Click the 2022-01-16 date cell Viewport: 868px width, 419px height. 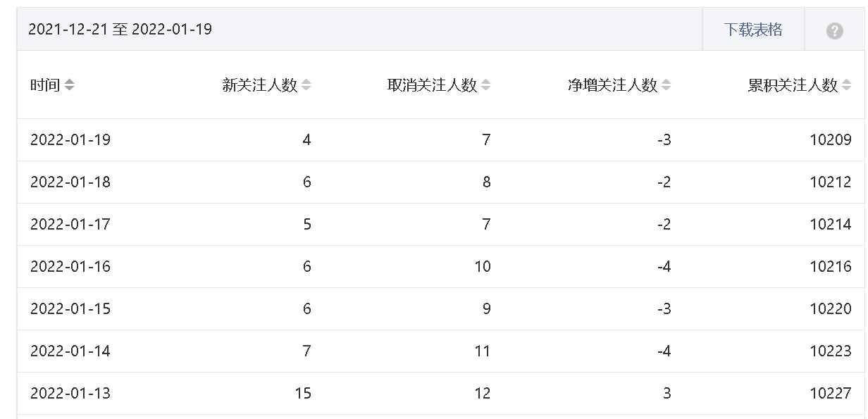click(70, 266)
